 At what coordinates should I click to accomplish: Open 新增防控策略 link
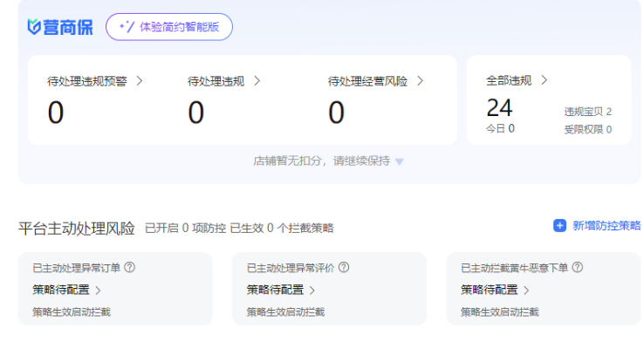[606, 226]
